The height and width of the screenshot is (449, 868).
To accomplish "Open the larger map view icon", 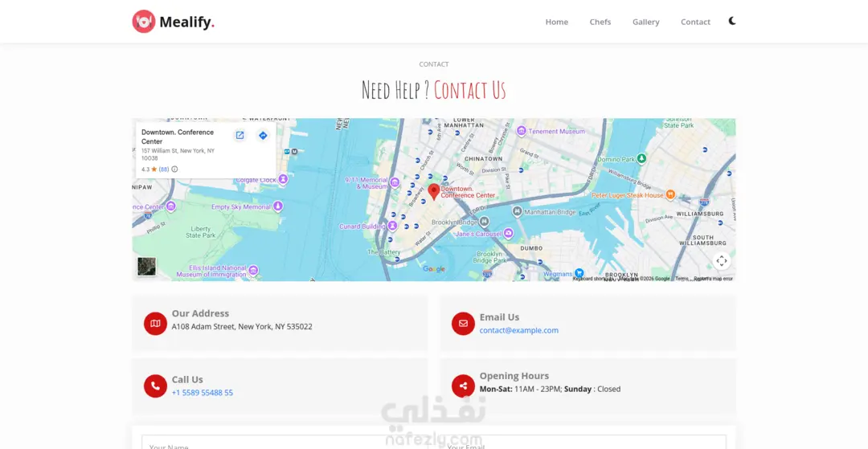I will click(x=240, y=136).
